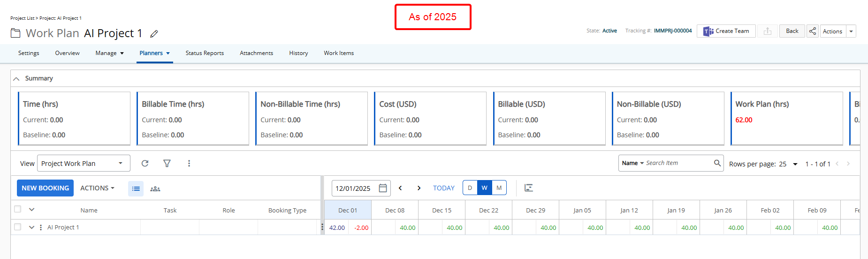Click the Gantt chart display icon
868x259 pixels.
529,188
